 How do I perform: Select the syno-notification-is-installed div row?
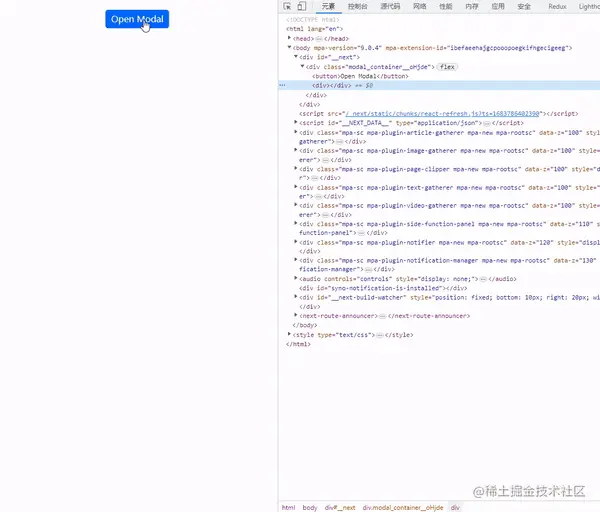[x=383, y=288]
